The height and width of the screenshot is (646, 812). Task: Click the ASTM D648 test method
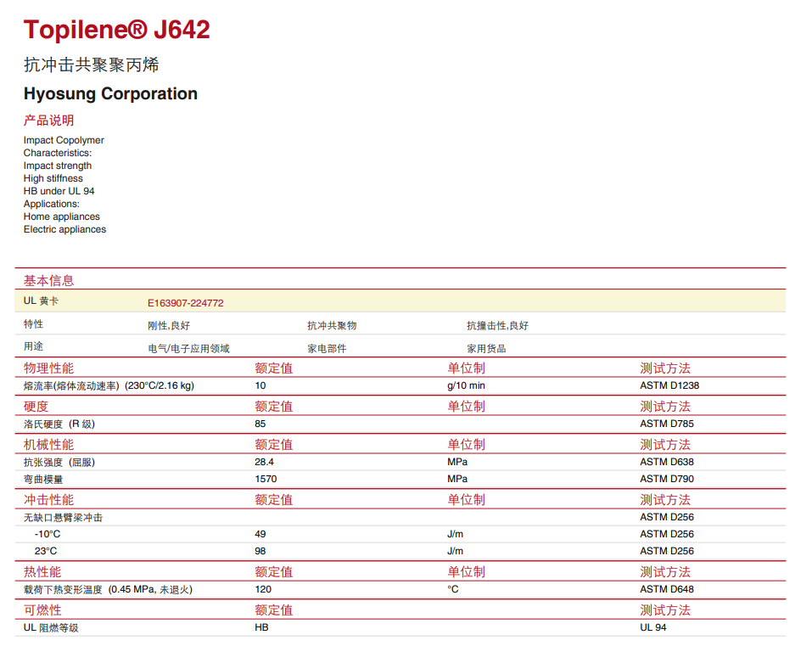coord(667,589)
